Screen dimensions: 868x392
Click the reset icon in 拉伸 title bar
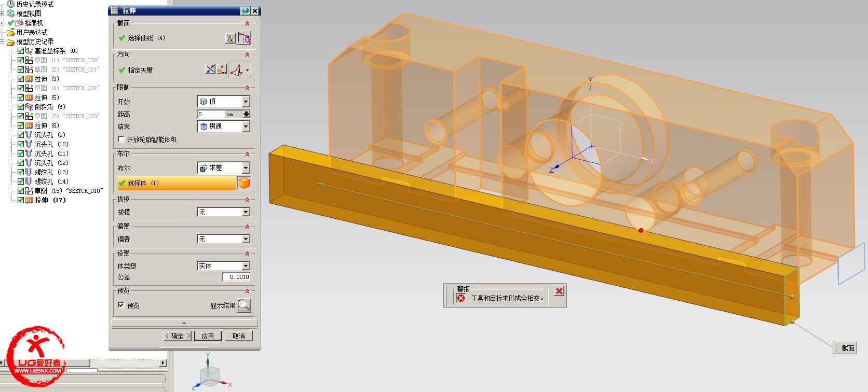(x=245, y=10)
